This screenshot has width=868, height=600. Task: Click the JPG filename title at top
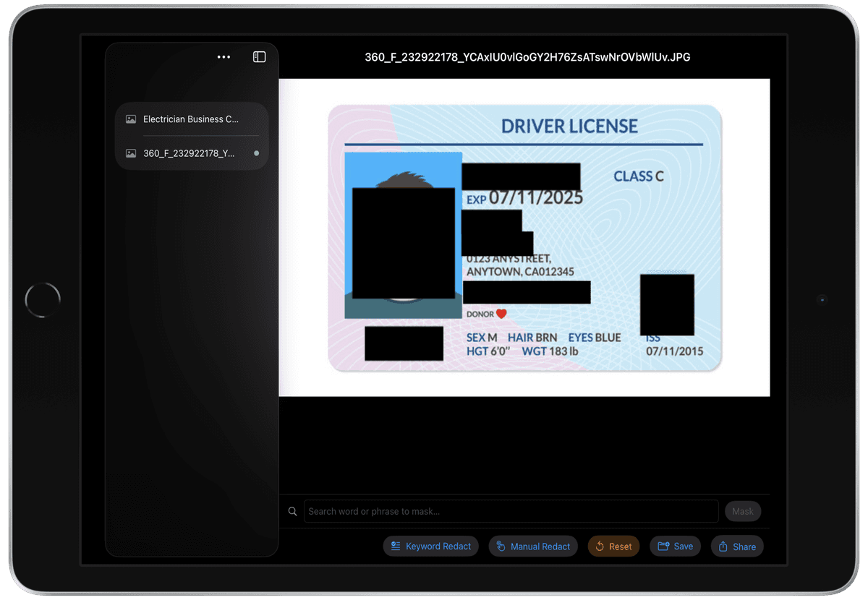click(x=527, y=57)
